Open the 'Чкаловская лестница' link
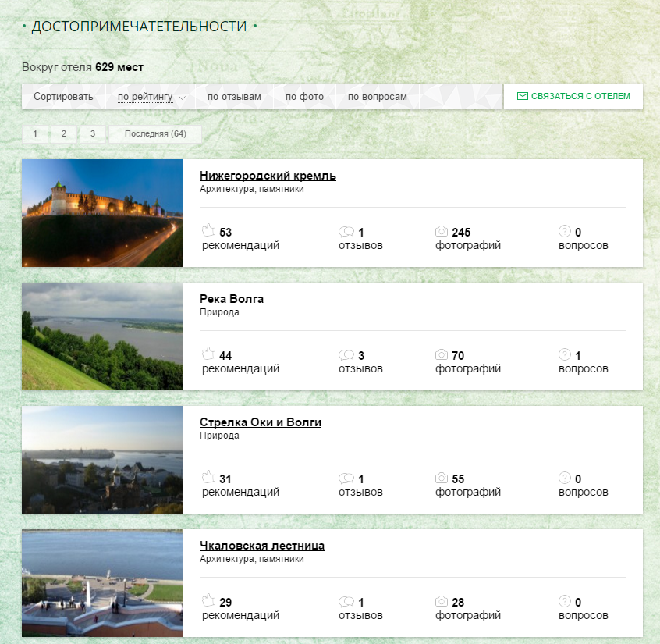660x644 pixels. click(x=262, y=546)
